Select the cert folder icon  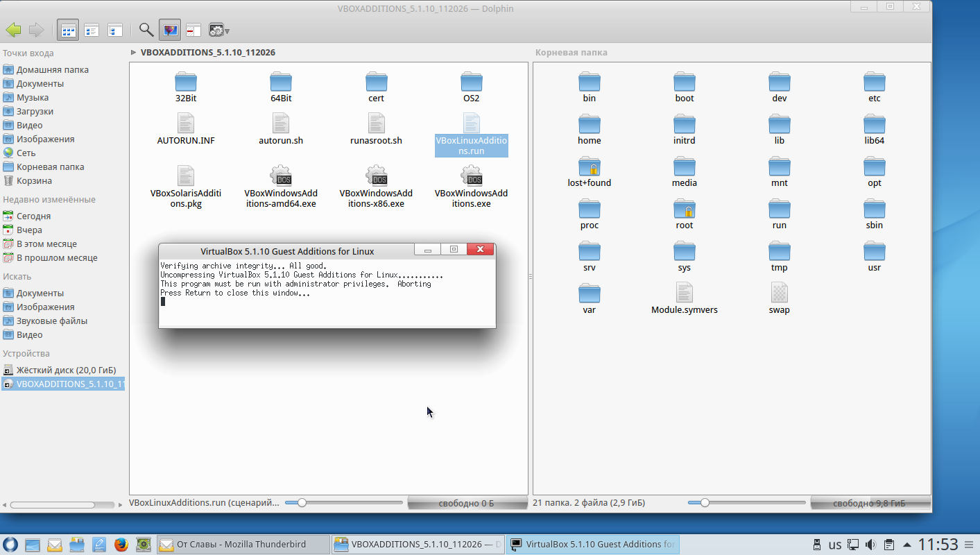tap(377, 82)
